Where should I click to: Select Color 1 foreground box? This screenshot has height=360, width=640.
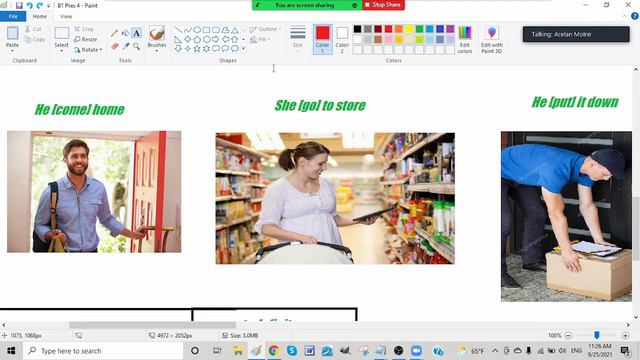[x=322, y=39]
